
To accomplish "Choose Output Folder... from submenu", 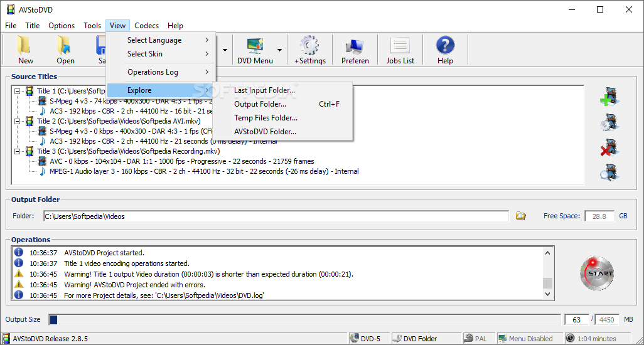I will coord(282,104).
